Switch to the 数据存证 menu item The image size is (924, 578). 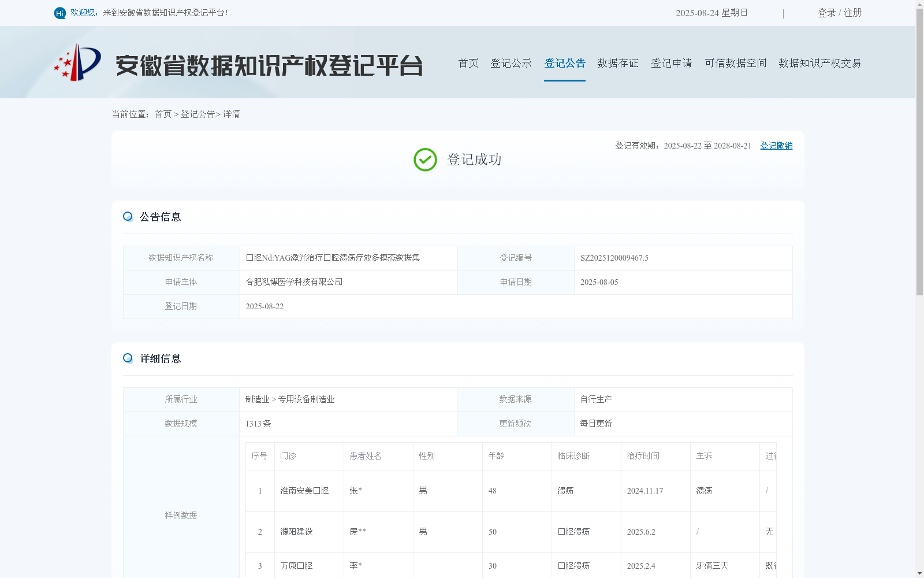(x=617, y=64)
